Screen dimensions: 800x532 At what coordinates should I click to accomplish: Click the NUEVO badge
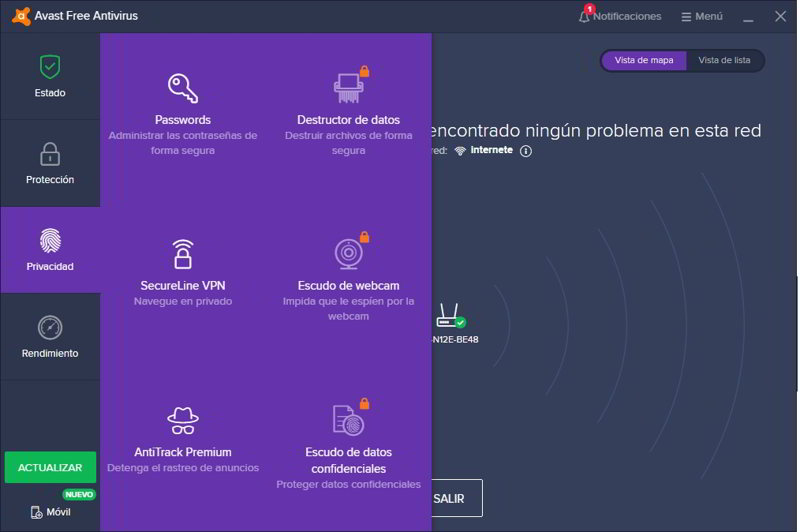(x=79, y=494)
